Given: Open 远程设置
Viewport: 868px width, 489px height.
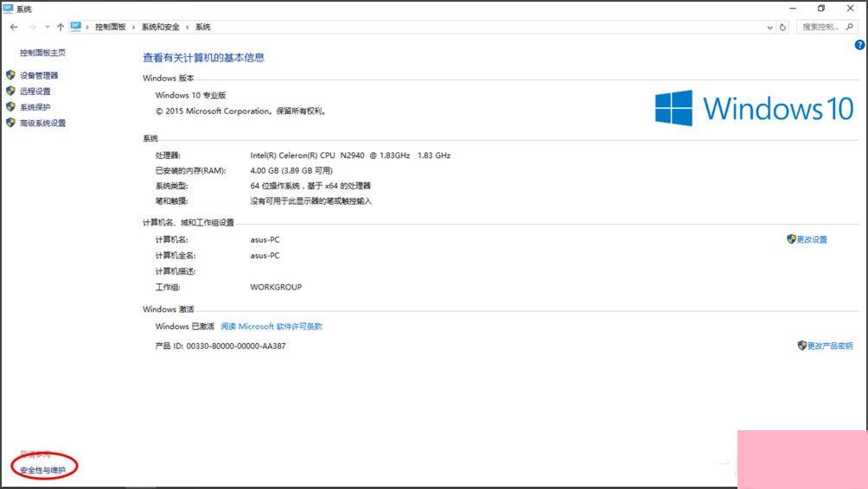Looking at the screenshot, I should 35,92.
